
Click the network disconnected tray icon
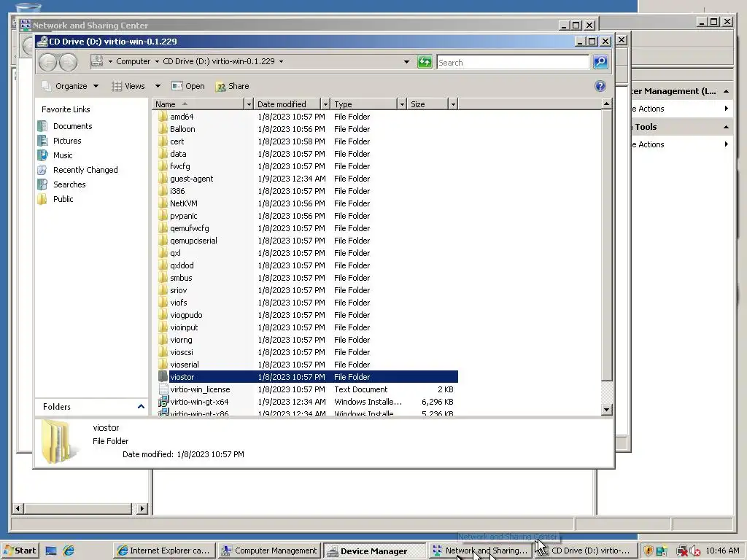pyautogui.click(x=682, y=551)
